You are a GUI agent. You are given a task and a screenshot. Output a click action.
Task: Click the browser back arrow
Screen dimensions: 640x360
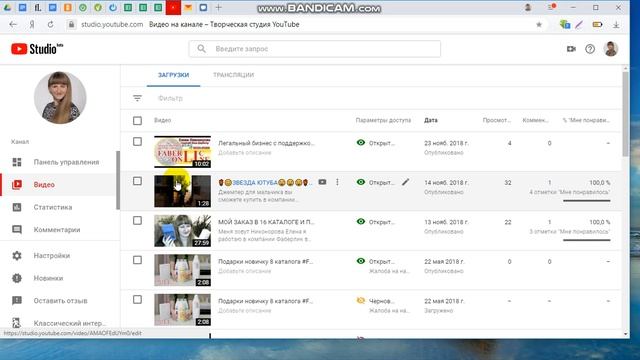tap(13, 24)
